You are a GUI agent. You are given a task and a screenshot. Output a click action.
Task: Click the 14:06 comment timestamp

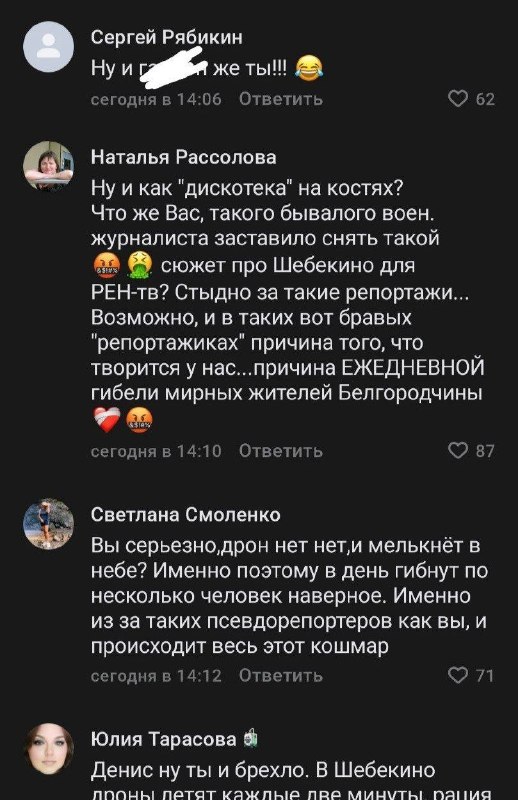[x=156, y=99]
